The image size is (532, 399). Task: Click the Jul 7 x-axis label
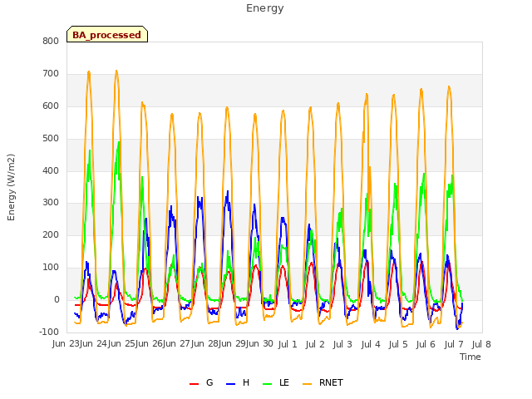454,344
